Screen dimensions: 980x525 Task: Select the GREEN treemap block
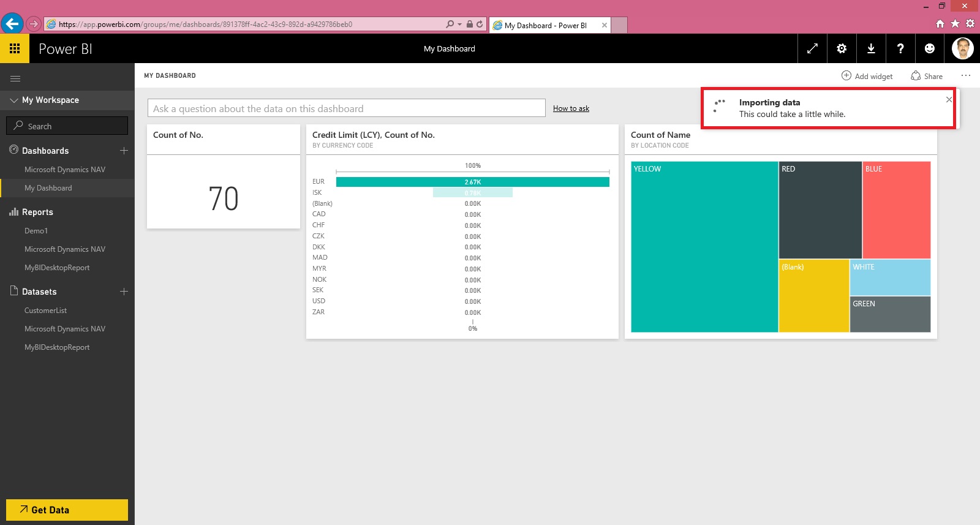pos(890,314)
